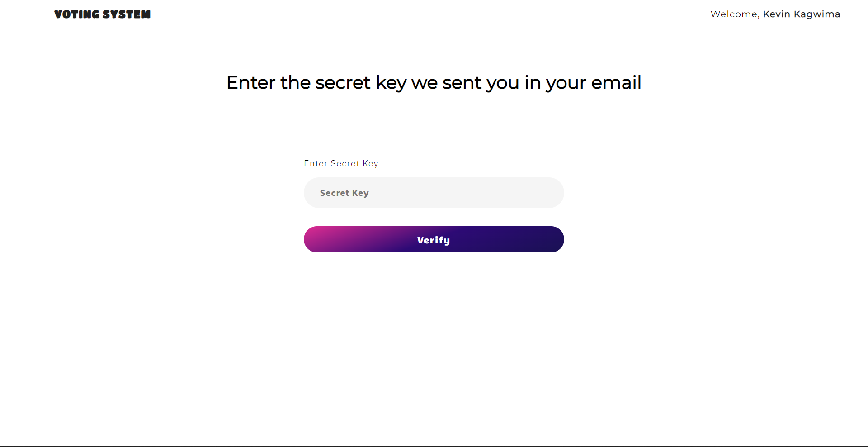Focus the Secret Key placeholder field
This screenshot has width=868, height=447.
click(x=434, y=192)
